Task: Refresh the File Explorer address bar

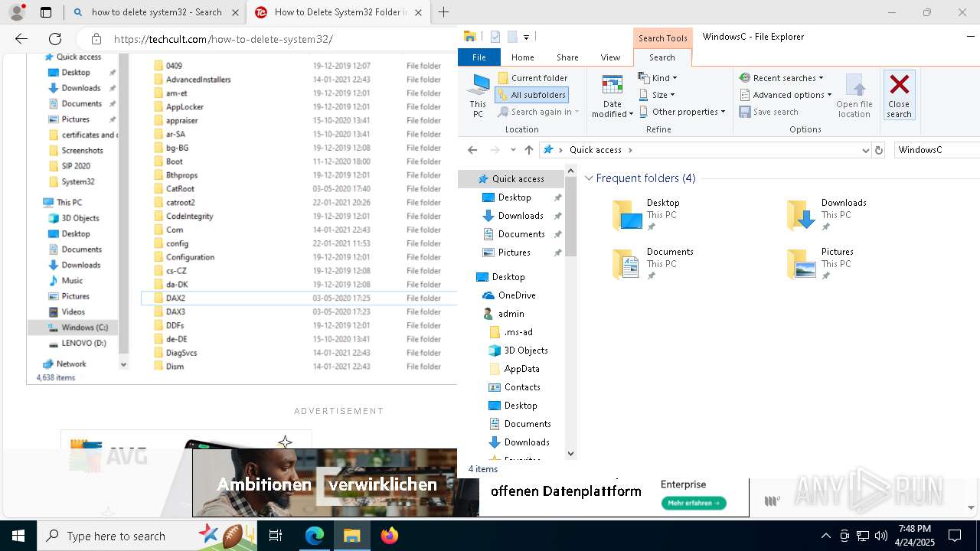Action: (x=879, y=150)
